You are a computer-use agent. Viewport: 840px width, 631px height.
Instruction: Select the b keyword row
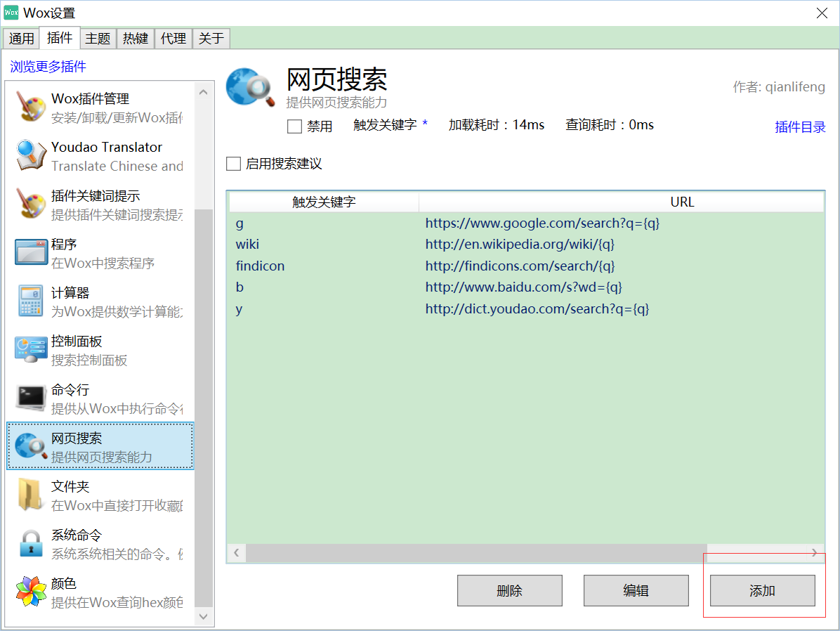point(525,287)
